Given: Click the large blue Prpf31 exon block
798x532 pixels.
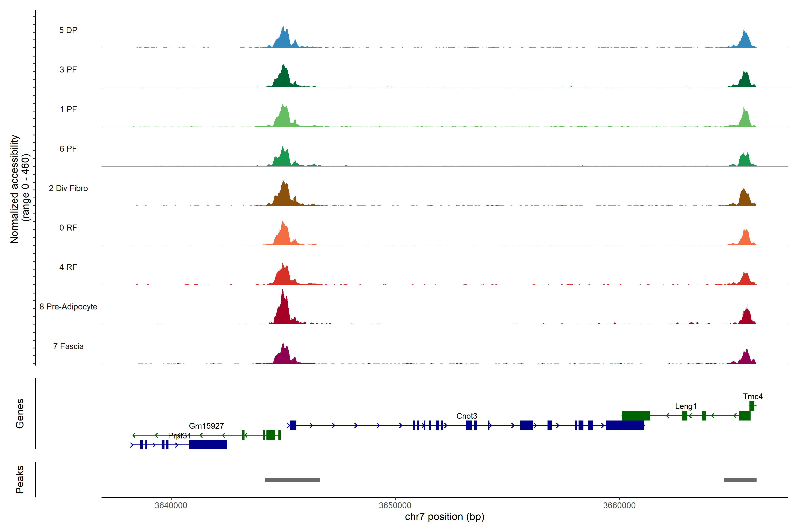Looking at the screenshot, I should point(207,444).
